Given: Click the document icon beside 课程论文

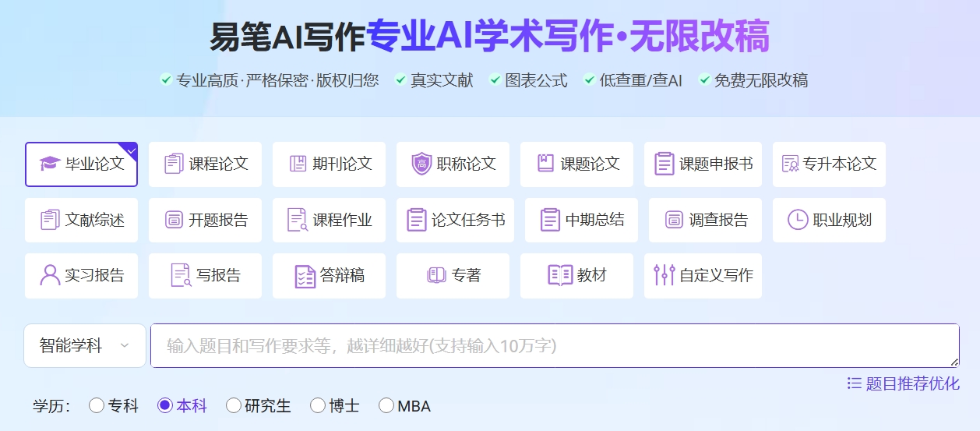Looking at the screenshot, I should point(174,164).
